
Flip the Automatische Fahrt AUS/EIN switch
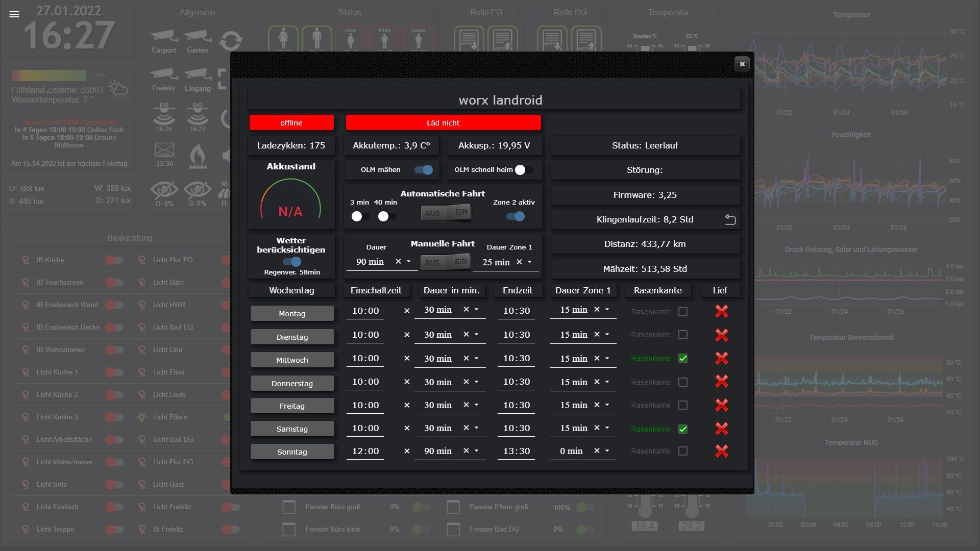(x=447, y=213)
